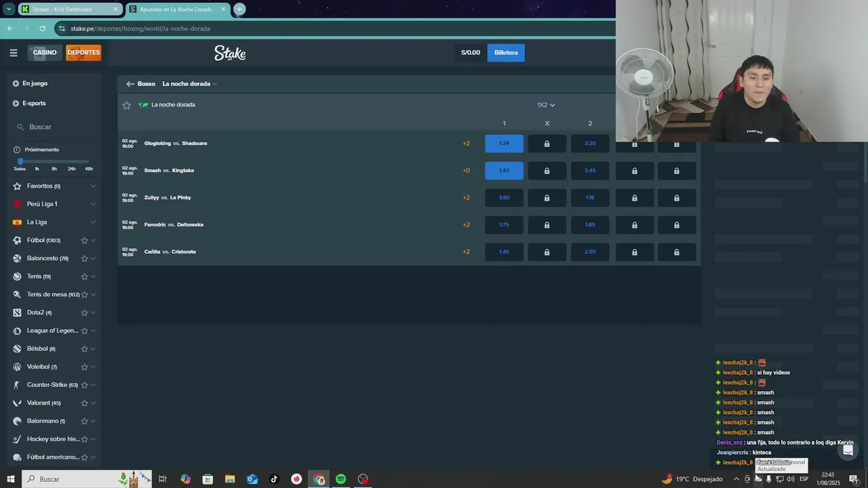View site information icon in address bar
This screenshot has width=868, height=488.
point(62,28)
